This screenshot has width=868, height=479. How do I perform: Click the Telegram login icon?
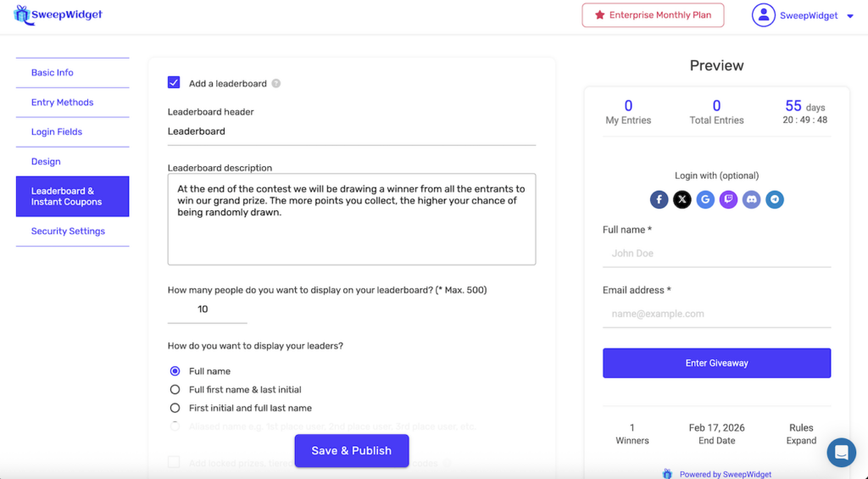click(x=774, y=200)
